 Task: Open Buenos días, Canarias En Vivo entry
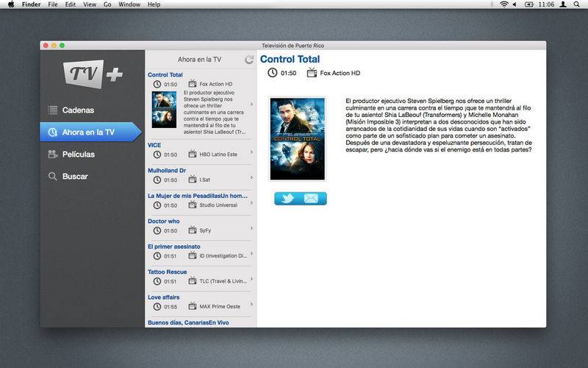200,322
